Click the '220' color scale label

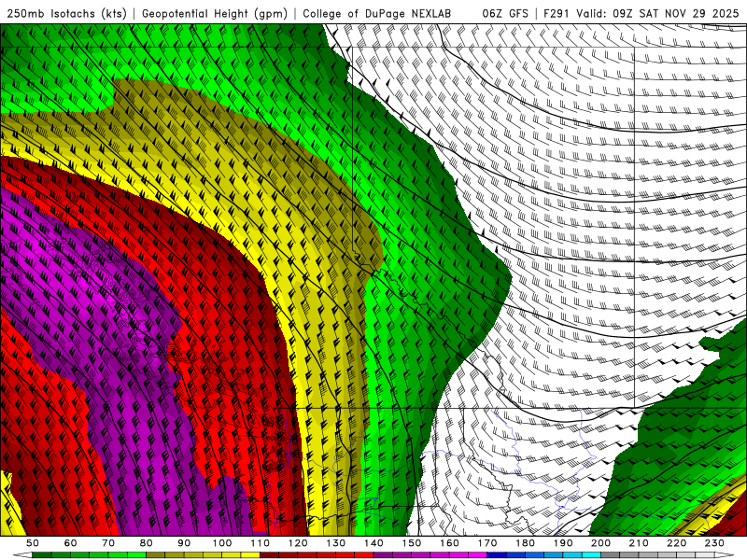[x=676, y=543]
